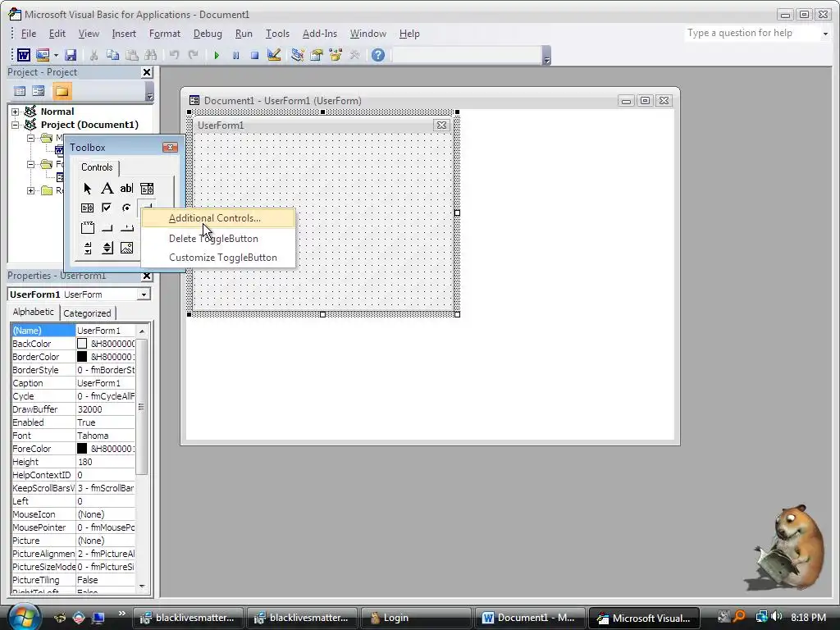This screenshot has width=840, height=630.
Task: Click the Redo arrow icon
Action: (194, 55)
